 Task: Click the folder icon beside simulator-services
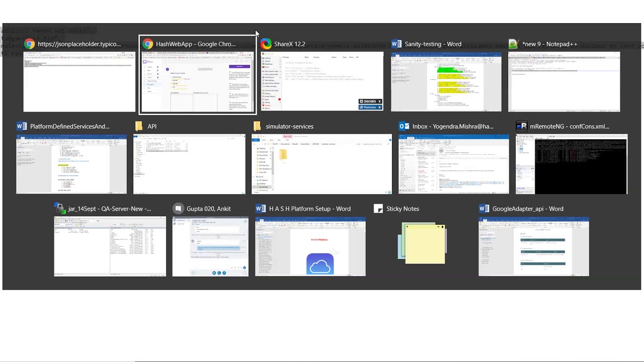point(257,127)
